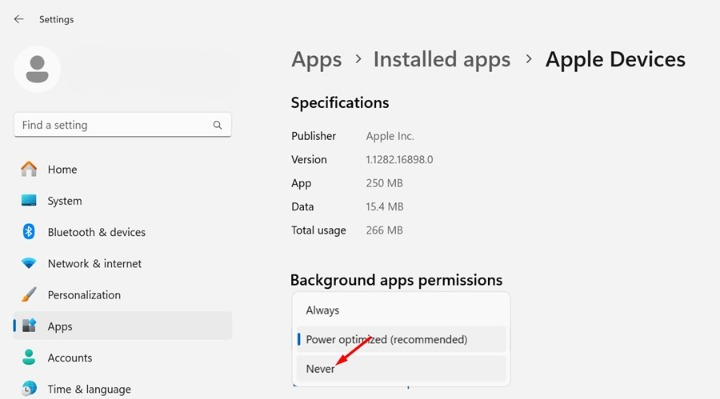Open Personalization settings

[x=123, y=295]
